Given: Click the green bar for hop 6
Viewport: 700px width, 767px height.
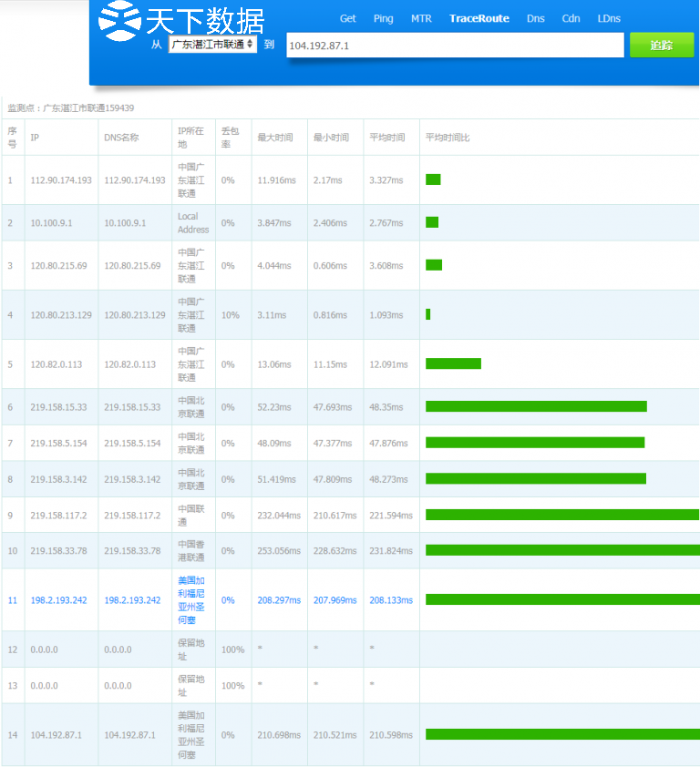Looking at the screenshot, I should pyautogui.click(x=536, y=406).
